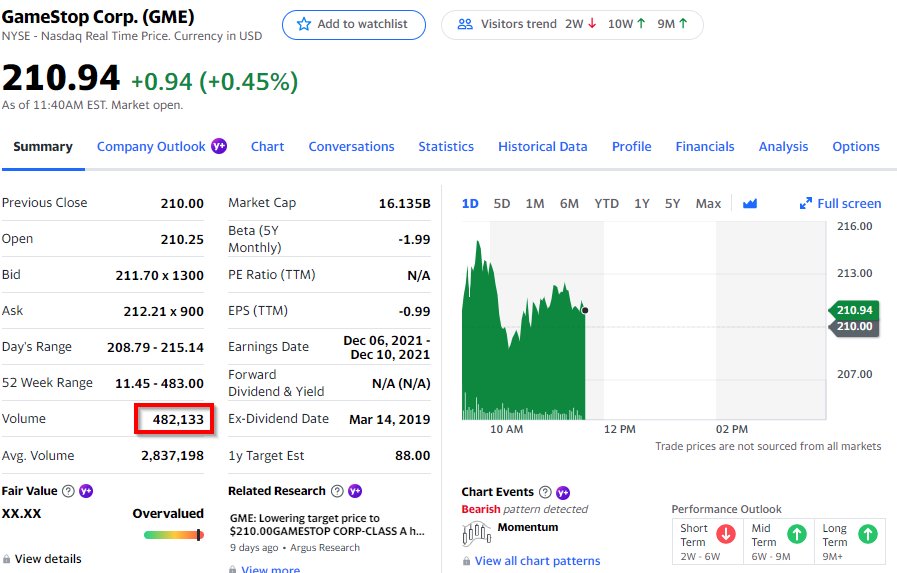Click the lock icon beside View all chart patterns

tap(466, 561)
